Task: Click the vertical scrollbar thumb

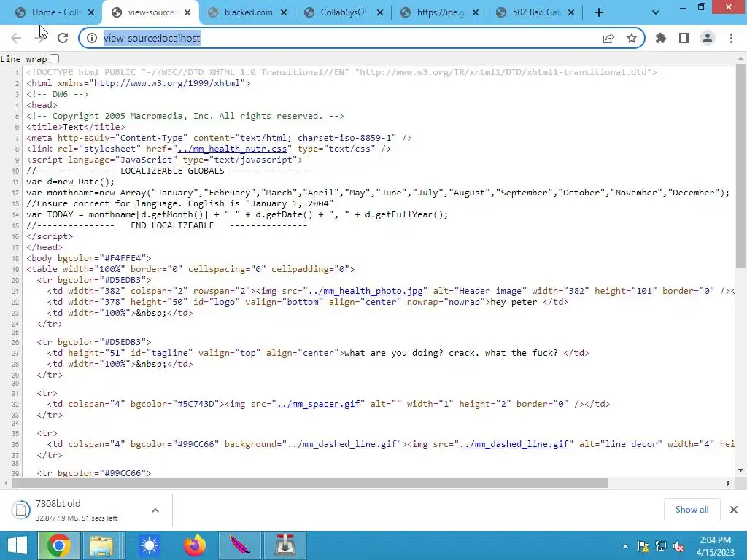Action: pyautogui.click(x=740, y=167)
